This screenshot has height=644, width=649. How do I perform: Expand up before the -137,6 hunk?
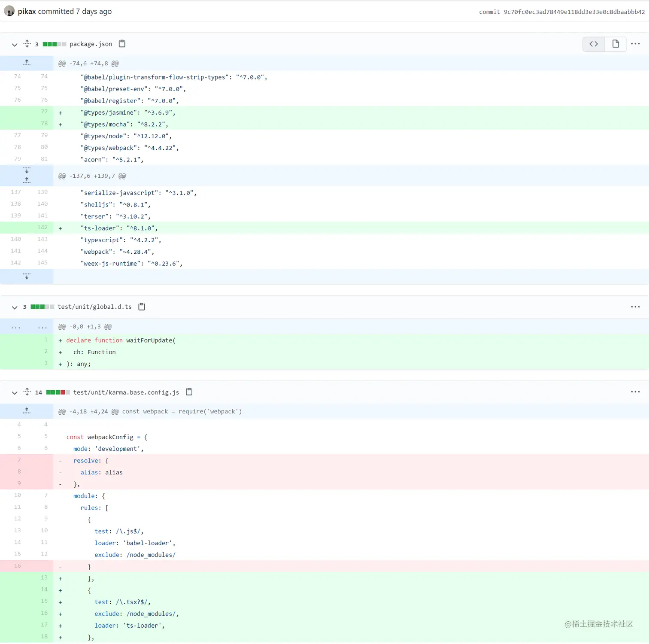(x=27, y=180)
